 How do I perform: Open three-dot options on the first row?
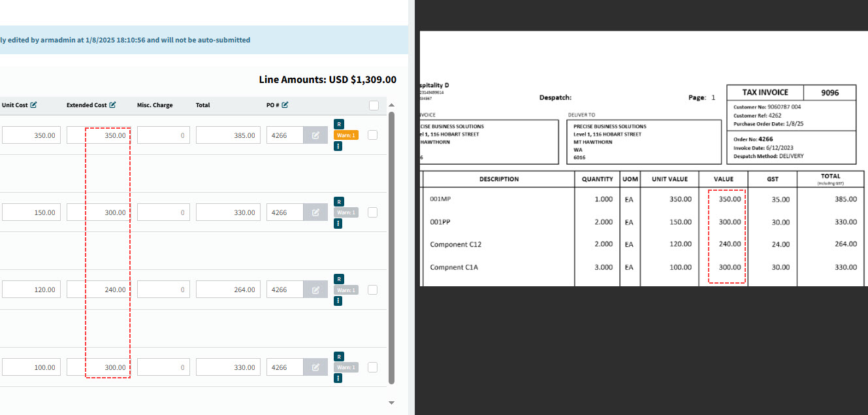click(338, 146)
